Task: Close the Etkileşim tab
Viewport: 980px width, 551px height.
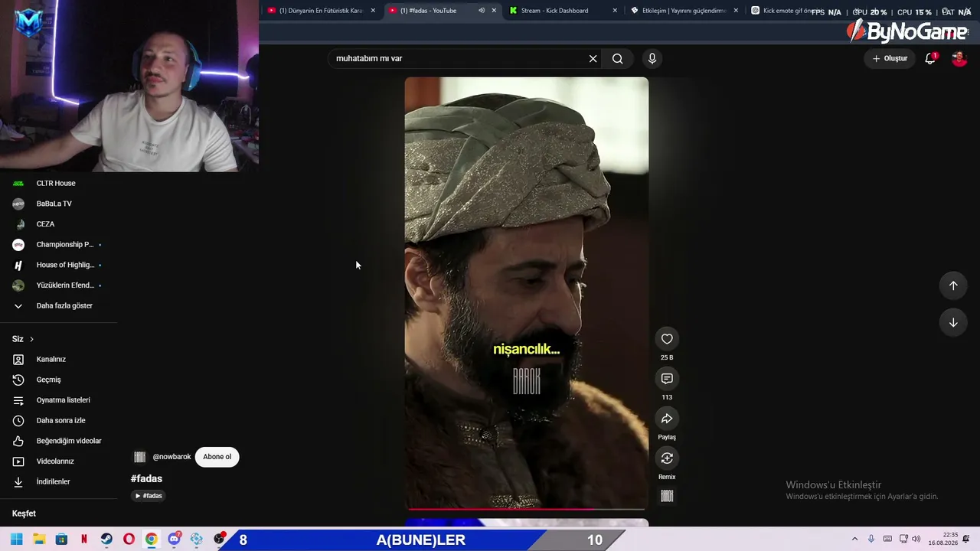Action: (736, 11)
